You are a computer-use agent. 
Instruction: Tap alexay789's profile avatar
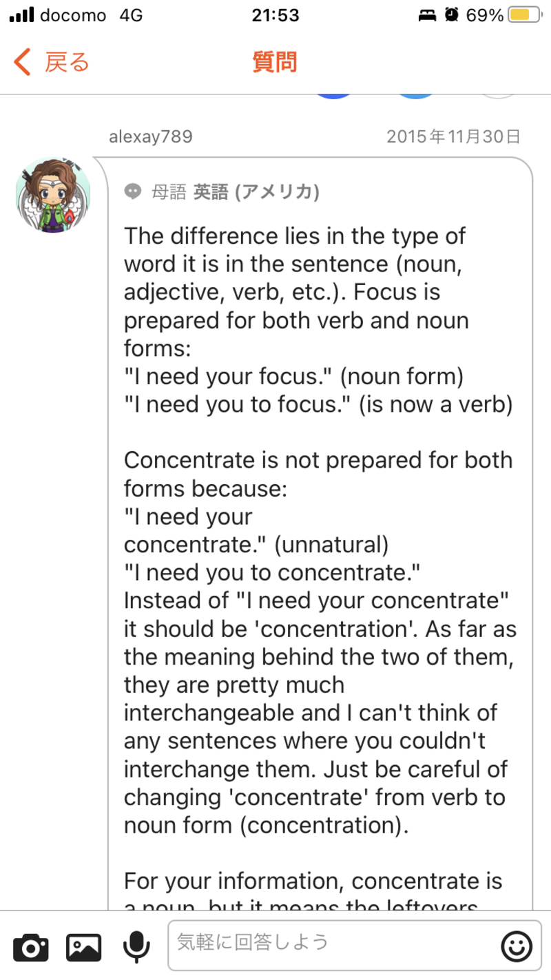[x=54, y=196]
